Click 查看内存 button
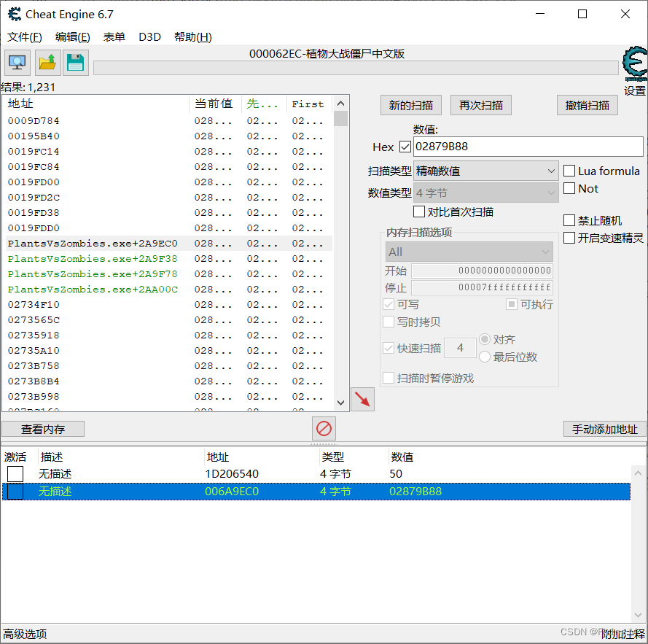648x644 pixels. [43, 429]
